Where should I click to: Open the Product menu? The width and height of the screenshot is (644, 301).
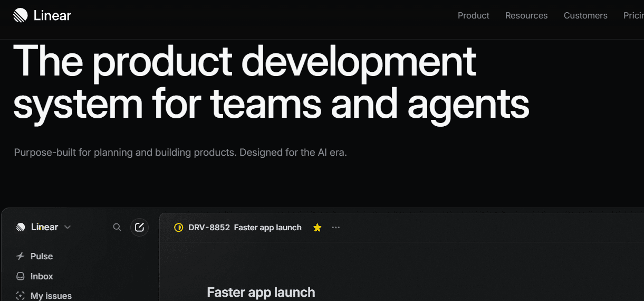tap(473, 15)
